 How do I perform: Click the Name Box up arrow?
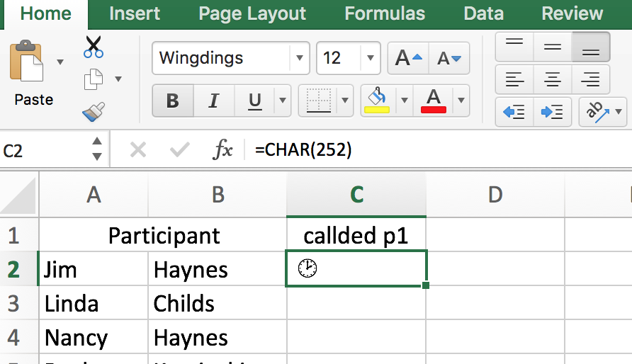[97, 142]
